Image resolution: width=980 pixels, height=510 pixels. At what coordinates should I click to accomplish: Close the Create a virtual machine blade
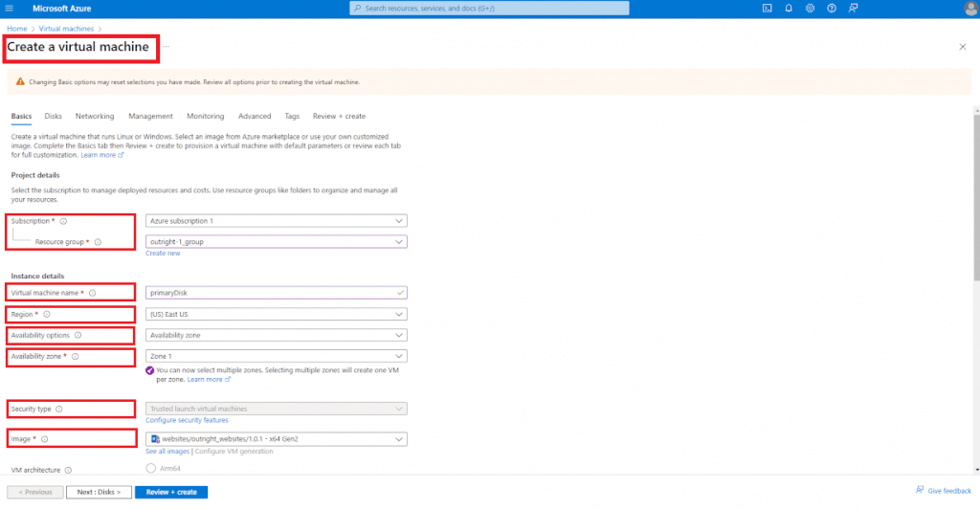[963, 47]
